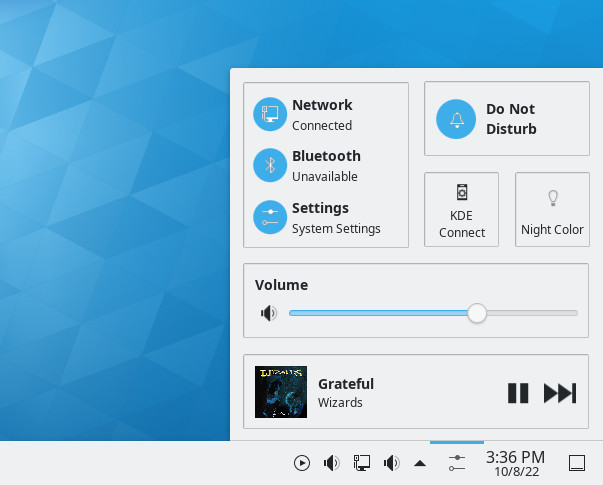Screen dimensions: 603x485
Task: Open the clock showing 3:36 PM
Action: tap(515, 457)
